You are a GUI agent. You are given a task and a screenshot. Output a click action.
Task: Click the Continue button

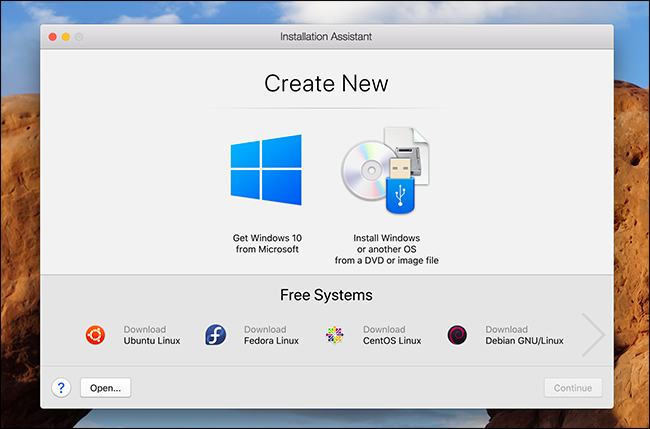click(x=573, y=388)
